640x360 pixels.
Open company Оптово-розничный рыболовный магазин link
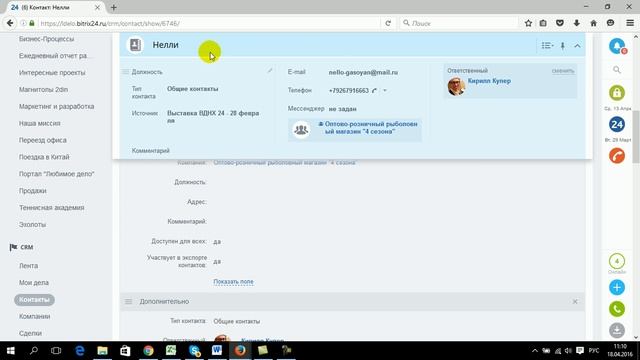(371, 128)
